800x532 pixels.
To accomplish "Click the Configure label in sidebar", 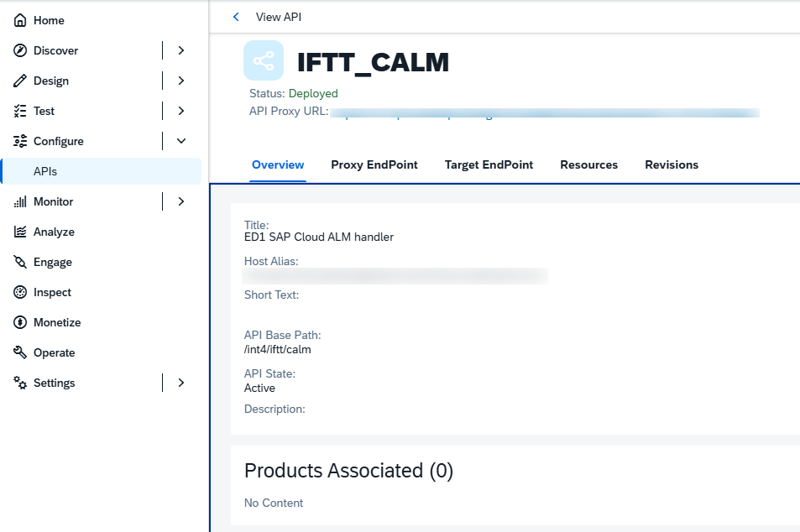I will tap(59, 141).
